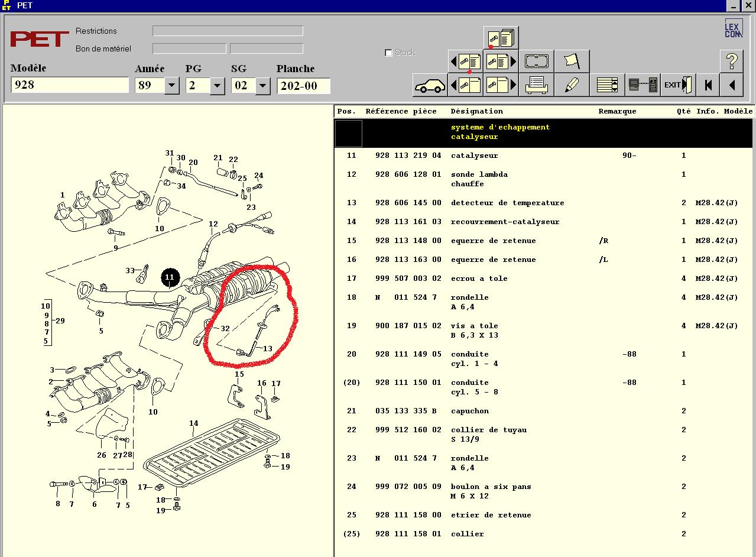Select row 21 'capuchon'
This screenshot has width=756, height=557.
(x=544, y=411)
